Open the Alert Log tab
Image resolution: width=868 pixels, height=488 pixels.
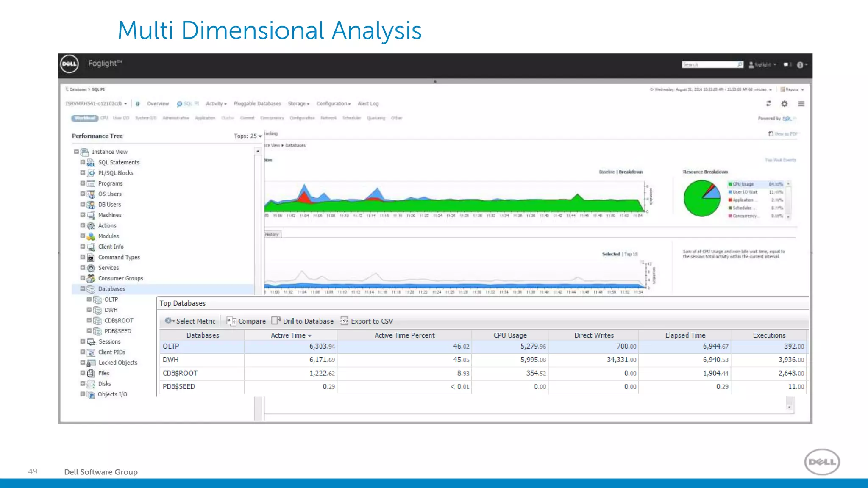(x=368, y=104)
